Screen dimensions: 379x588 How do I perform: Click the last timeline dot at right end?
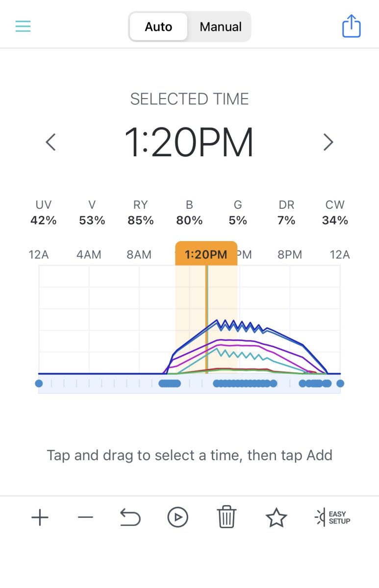[340, 384]
